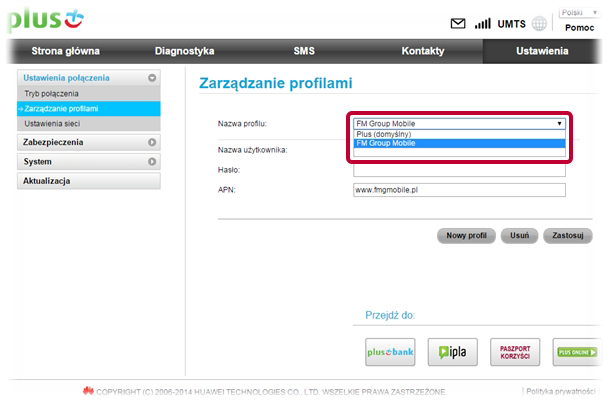Click the globe connection status icon
This screenshot has width=609, height=405.
539,24
